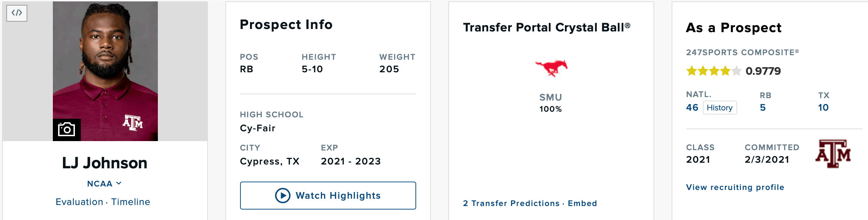Click RB position ranking 5

(763, 108)
